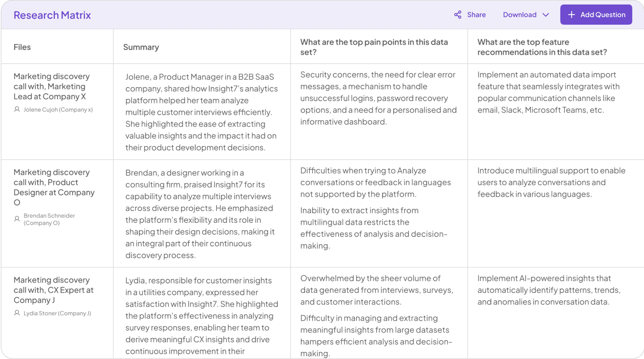This screenshot has height=359, width=644.
Task: Select the Files column header
Action: pyautogui.click(x=22, y=47)
